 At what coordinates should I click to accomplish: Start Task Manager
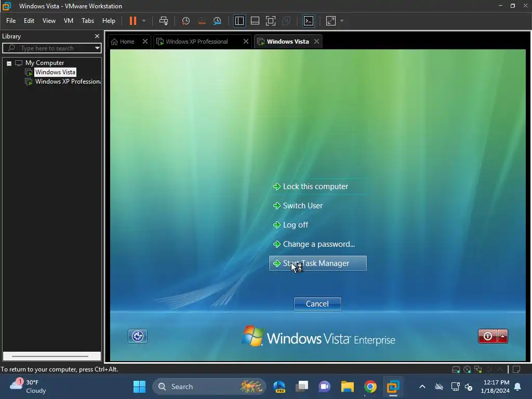point(318,263)
